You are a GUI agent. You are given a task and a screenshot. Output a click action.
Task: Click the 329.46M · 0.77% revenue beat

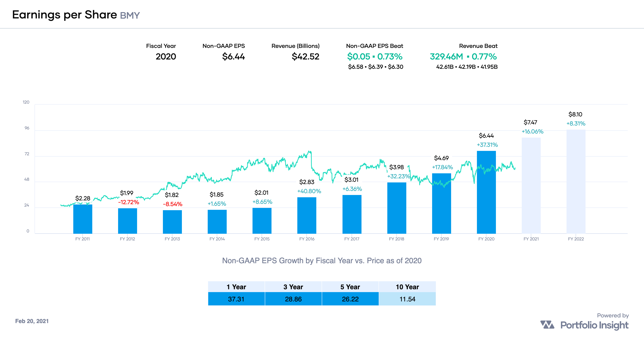tap(463, 57)
